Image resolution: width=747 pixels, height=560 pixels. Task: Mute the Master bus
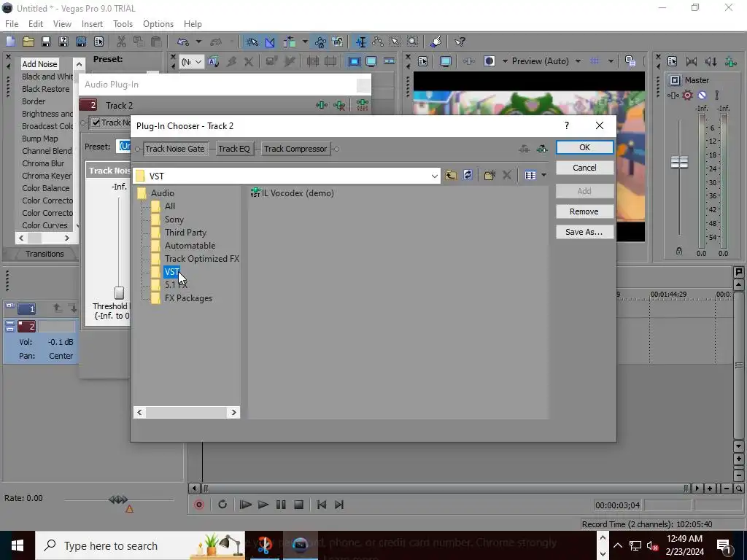point(702,96)
